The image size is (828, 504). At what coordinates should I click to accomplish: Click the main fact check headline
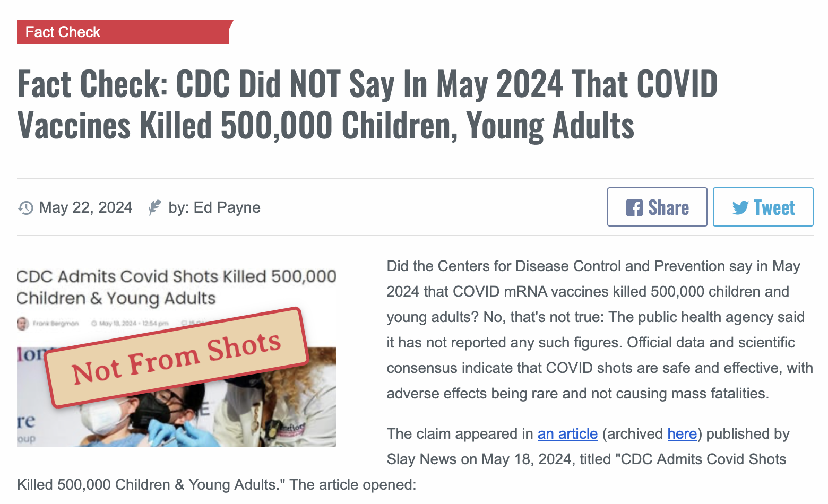click(x=367, y=105)
